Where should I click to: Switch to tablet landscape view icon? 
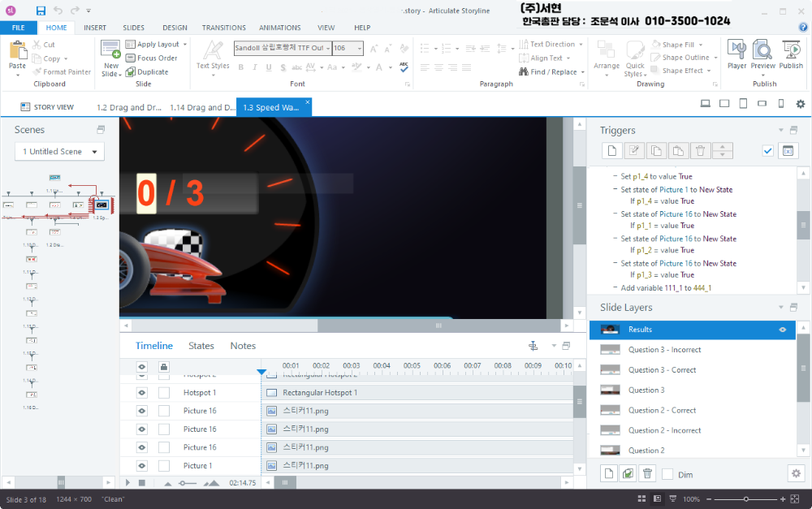(724, 104)
